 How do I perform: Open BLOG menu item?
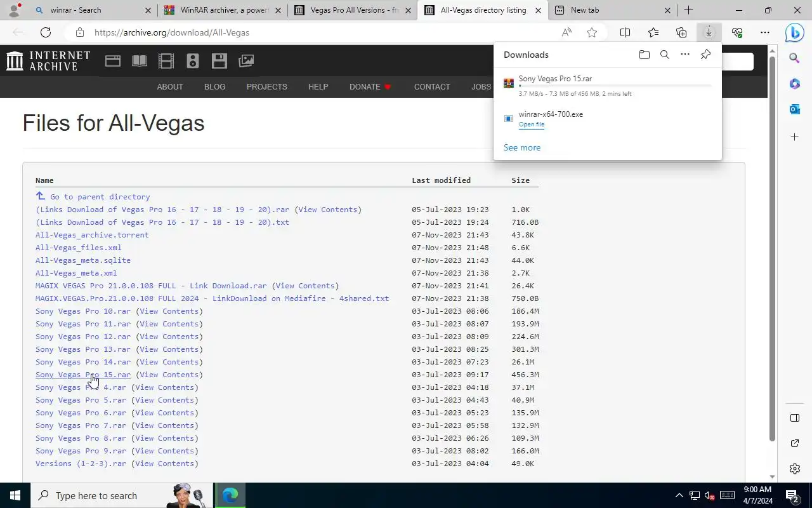point(215,87)
